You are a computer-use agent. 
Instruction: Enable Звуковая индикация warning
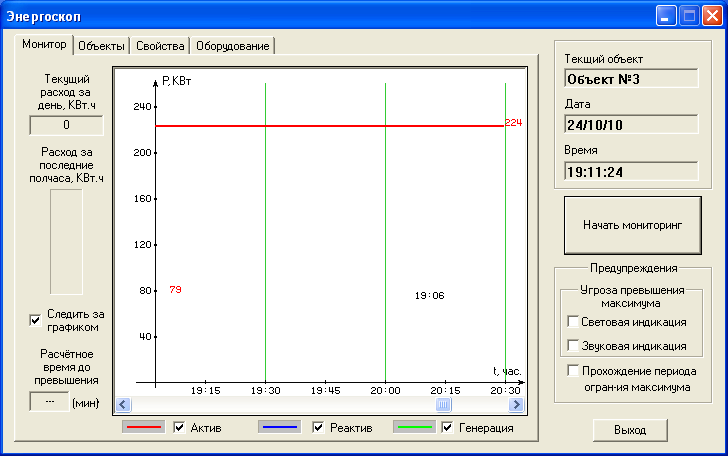pos(573,346)
